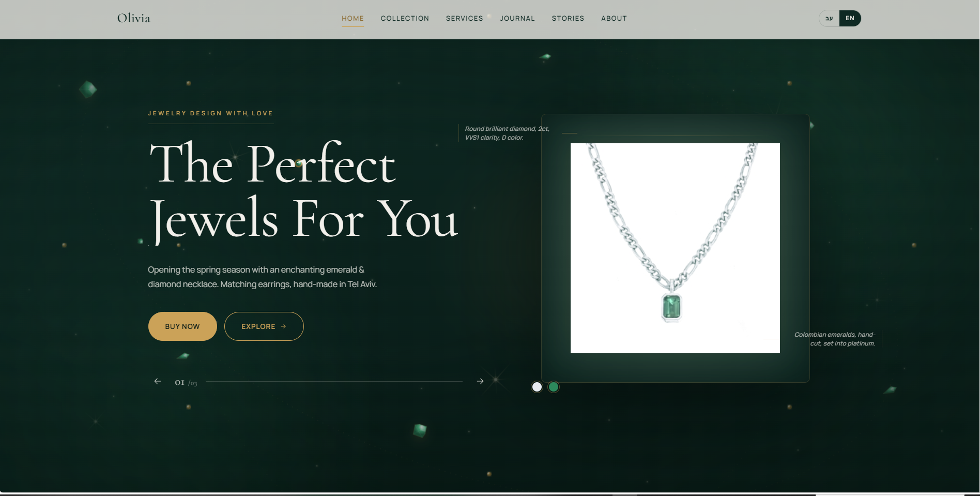The height and width of the screenshot is (496, 980).
Task: Open the Collection menu item
Action: point(405,18)
